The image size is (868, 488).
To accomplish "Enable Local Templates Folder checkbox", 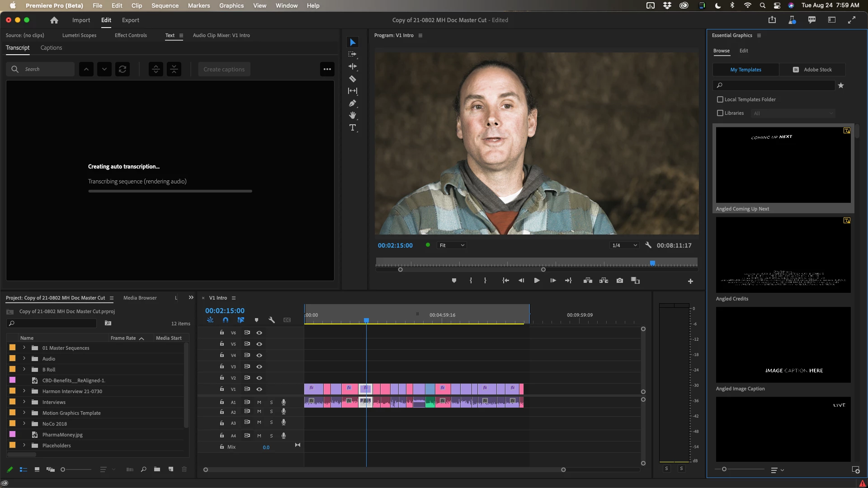I will click(720, 99).
